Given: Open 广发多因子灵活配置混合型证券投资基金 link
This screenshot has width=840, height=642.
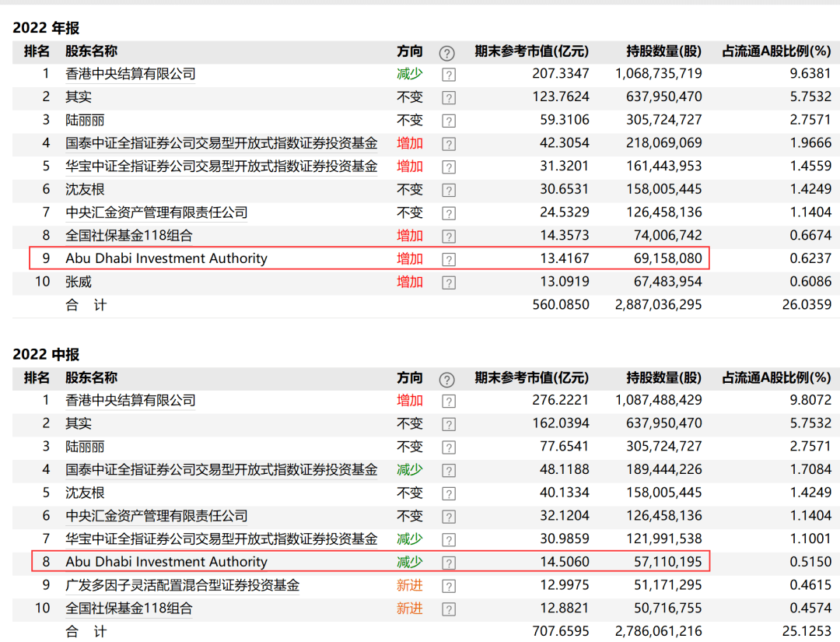Looking at the screenshot, I should pos(182,585).
